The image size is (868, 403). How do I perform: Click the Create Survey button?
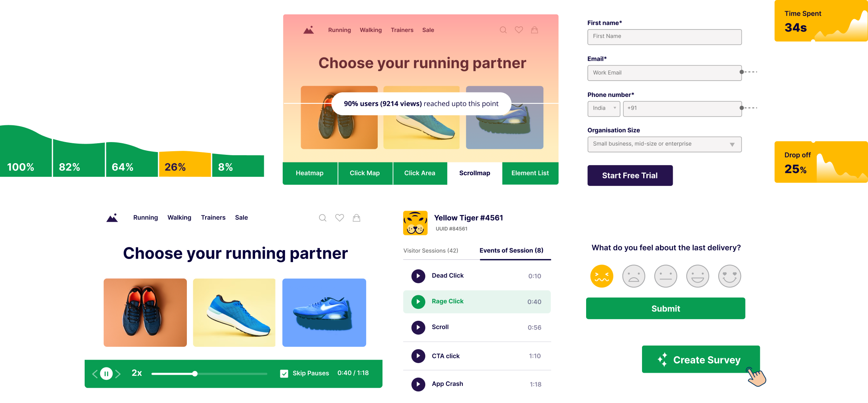[701, 359]
